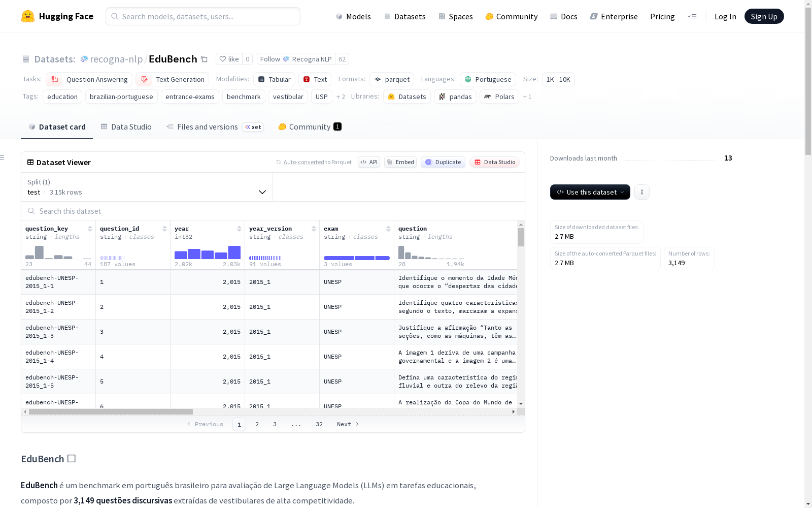The image size is (812, 508).
Task: Select the Text modality tag
Action: coord(315,79)
